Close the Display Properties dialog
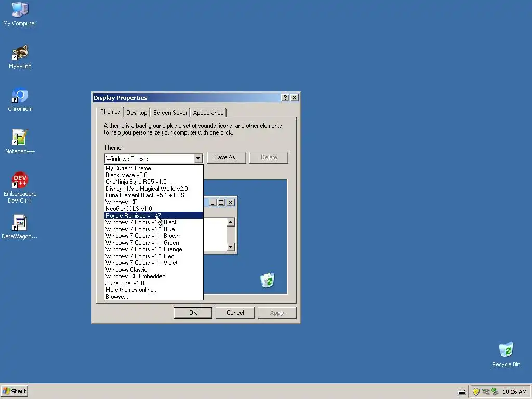 point(295,98)
